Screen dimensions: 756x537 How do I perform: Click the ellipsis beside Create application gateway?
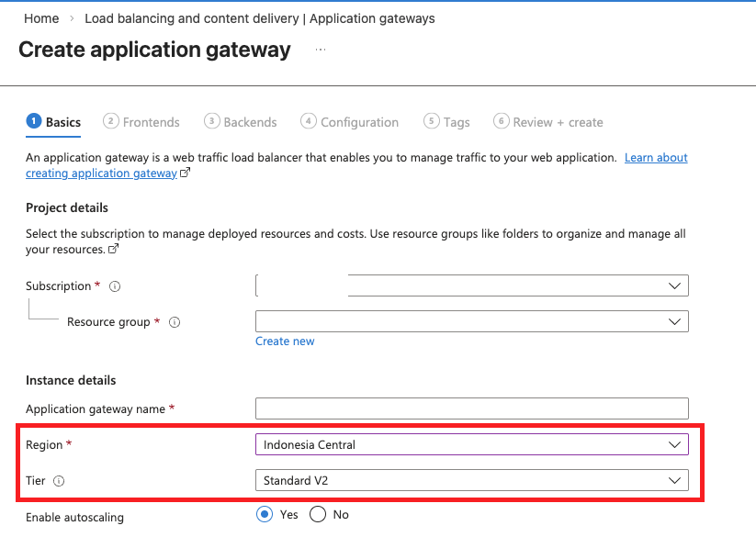(x=321, y=50)
